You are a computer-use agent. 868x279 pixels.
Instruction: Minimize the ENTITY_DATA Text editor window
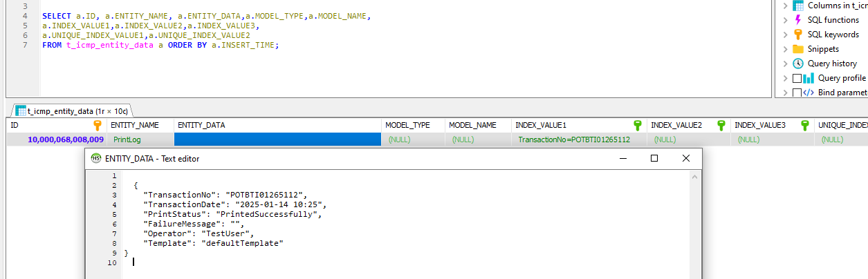[622, 158]
